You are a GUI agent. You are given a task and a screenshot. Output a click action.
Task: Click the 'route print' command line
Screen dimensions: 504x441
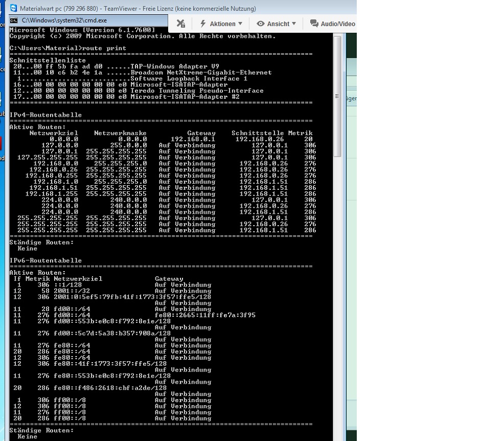(x=67, y=48)
